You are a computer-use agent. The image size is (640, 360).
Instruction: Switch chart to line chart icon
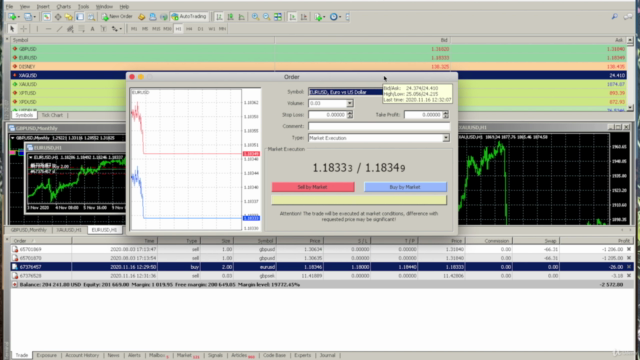tap(242, 17)
